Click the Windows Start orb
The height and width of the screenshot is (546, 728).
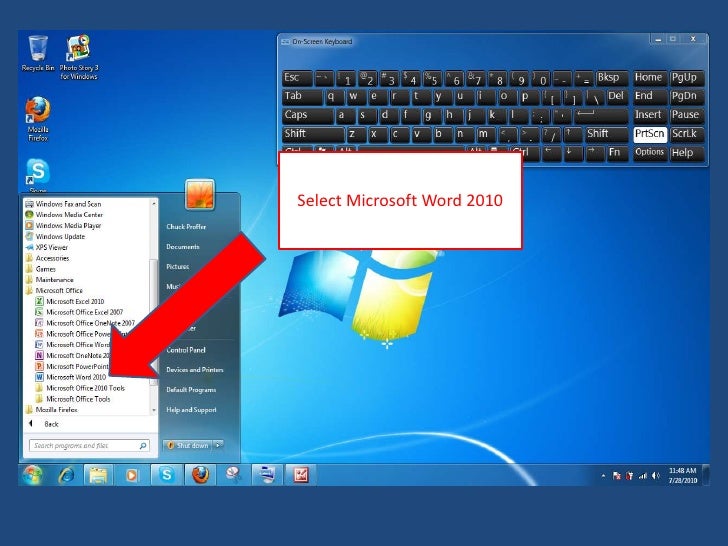pyautogui.click(x=33, y=475)
